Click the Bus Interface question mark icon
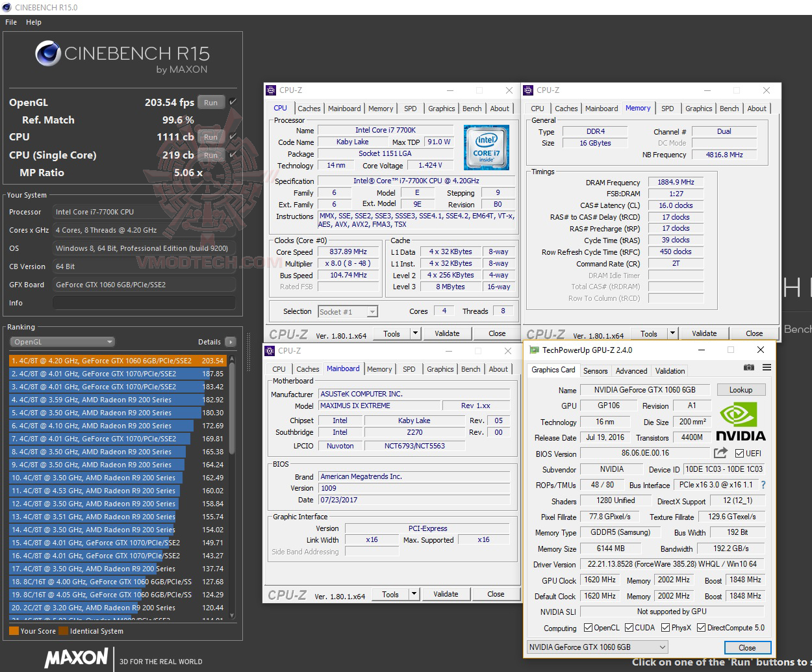This screenshot has width=812, height=672. [763, 485]
